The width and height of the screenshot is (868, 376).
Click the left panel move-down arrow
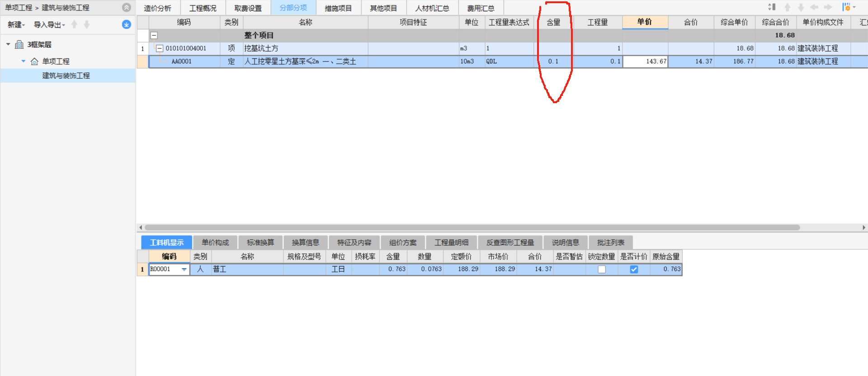point(87,24)
